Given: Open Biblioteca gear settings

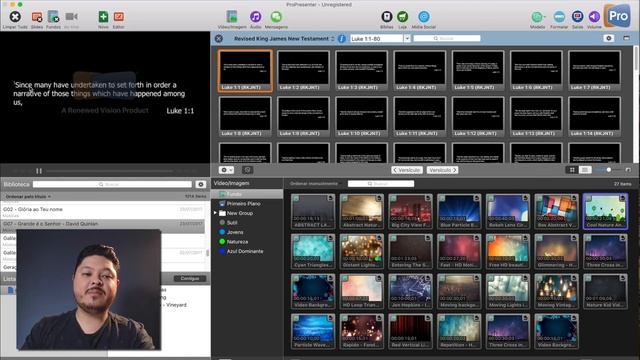Looking at the screenshot, I should coord(200,184).
